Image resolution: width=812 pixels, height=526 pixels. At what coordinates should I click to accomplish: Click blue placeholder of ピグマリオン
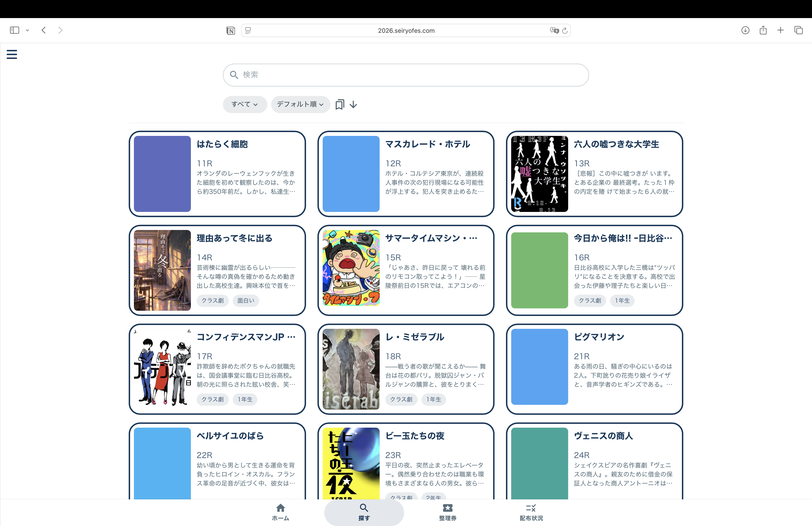[539, 367]
